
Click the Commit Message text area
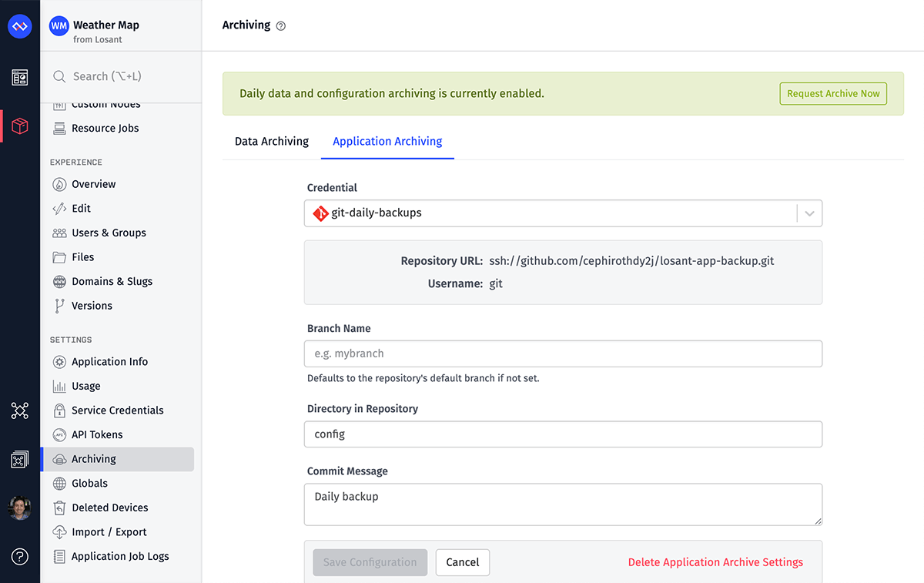[x=563, y=504]
